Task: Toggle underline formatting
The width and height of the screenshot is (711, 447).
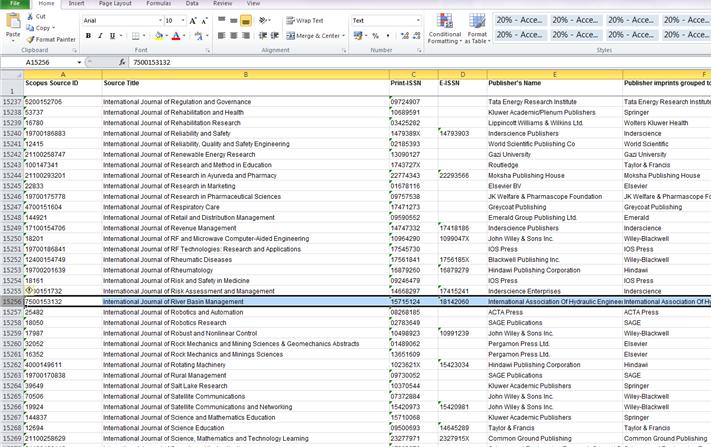Action: point(112,36)
